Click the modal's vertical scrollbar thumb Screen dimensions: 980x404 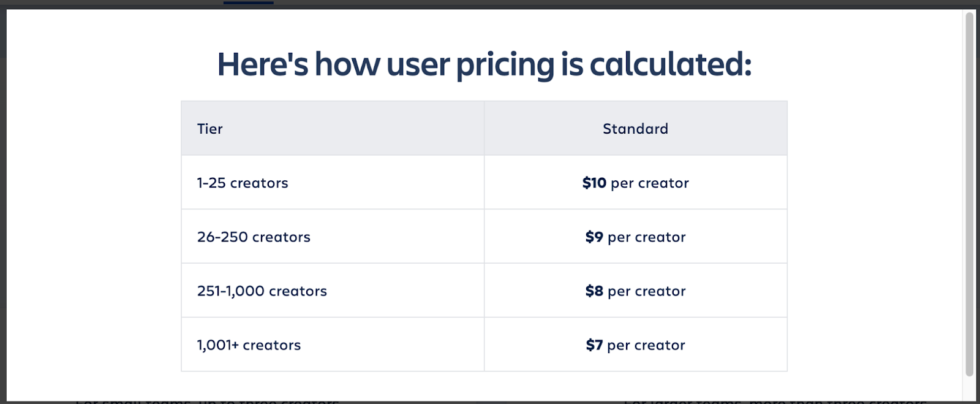click(x=969, y=184)
